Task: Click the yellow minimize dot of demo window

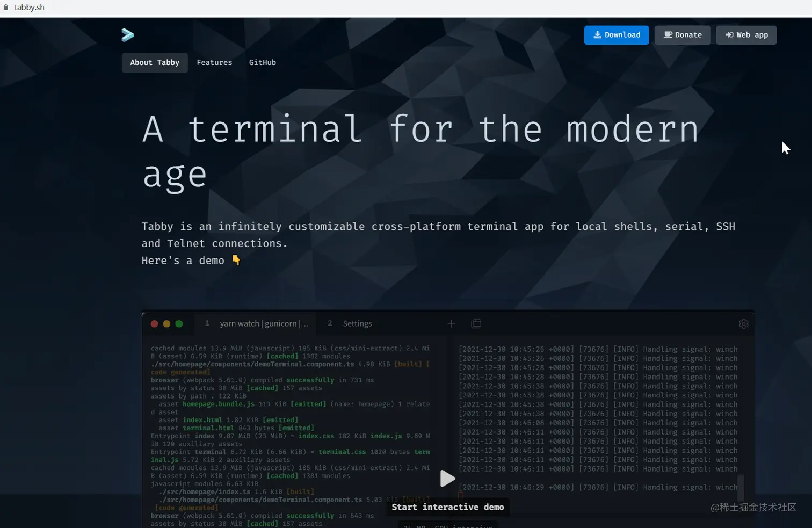Action: point(167,324)
